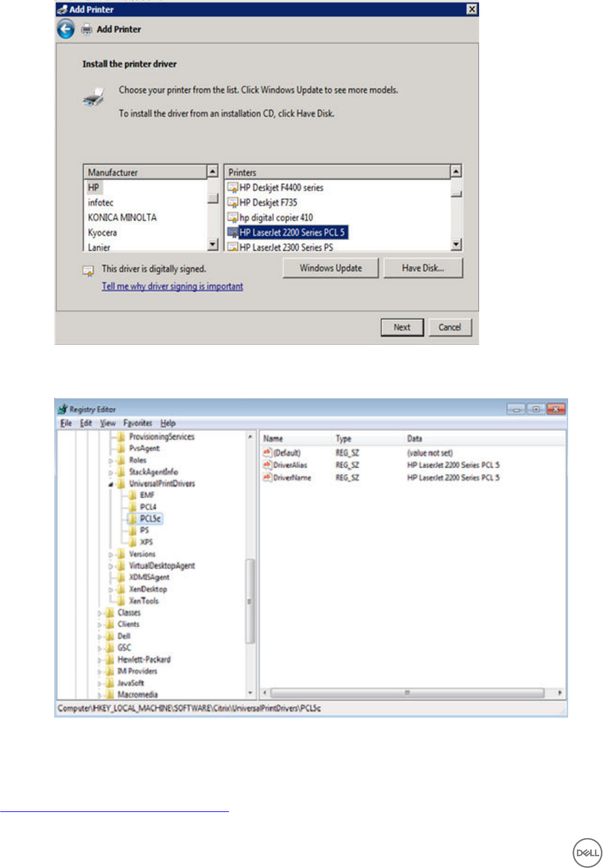Click down arrow of Manufacturer list scrollbar
This screenshot has height=868, width=603.
(x=213, y=244)
